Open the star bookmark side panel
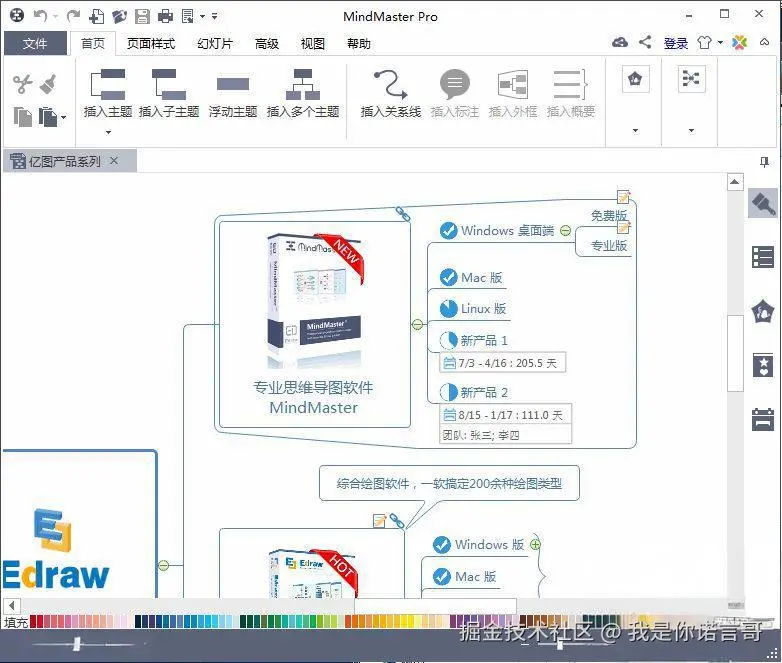The height and width of the screenshot is (663, 782). click(763, 365)
